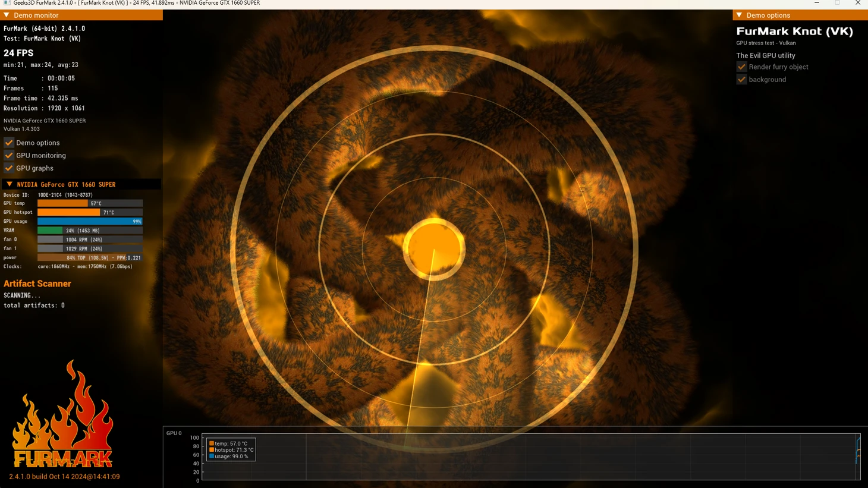Click the glowing orange center disc of the render
The height and width of the screenshot is (488, 868).
click(434, 249)
